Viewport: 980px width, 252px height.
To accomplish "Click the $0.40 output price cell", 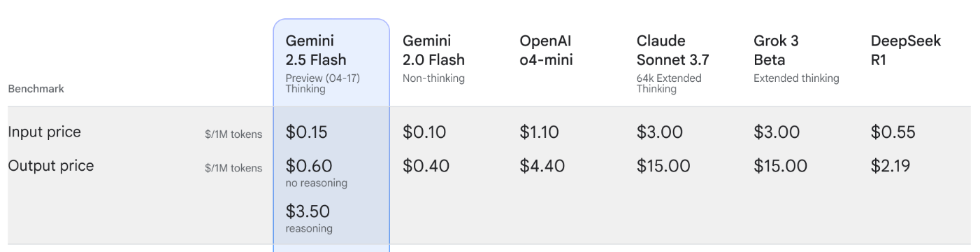I will click(x=426, y=166).
